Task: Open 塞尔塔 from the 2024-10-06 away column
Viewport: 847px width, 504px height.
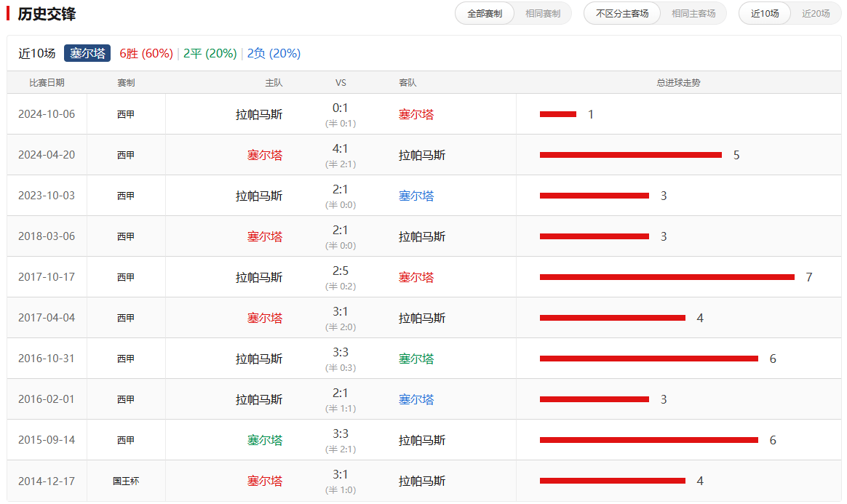Action: click(x=416, y=113)
